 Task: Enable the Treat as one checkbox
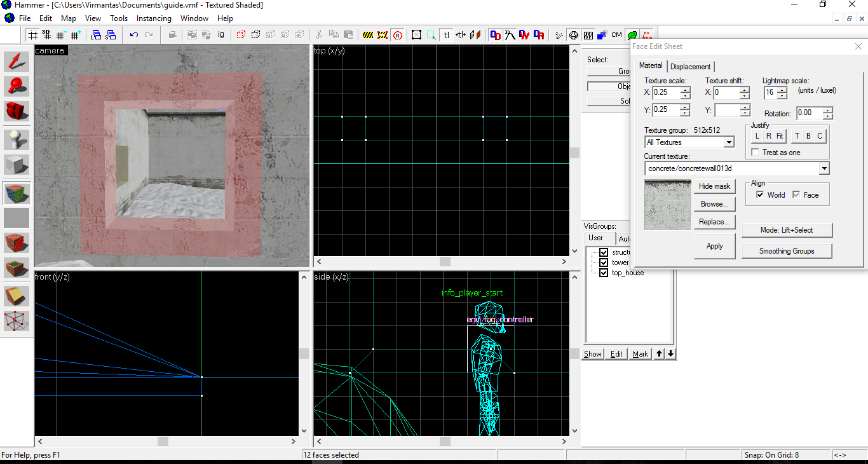[x=755, y=153]
